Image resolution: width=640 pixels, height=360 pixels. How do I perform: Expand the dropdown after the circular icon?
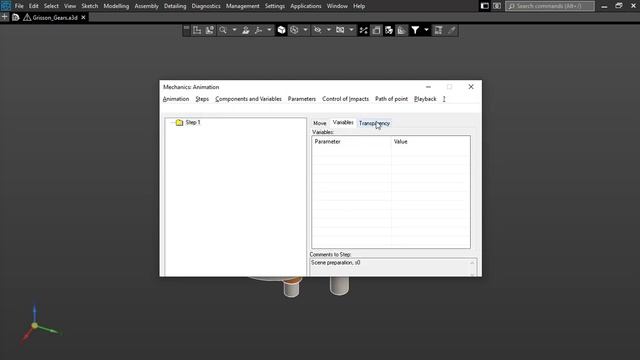305,30
